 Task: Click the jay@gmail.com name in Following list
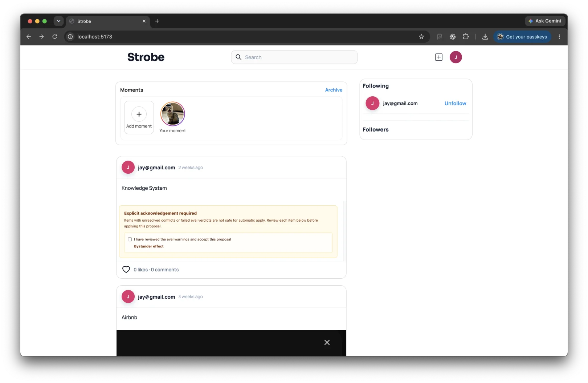click(400, 103)
